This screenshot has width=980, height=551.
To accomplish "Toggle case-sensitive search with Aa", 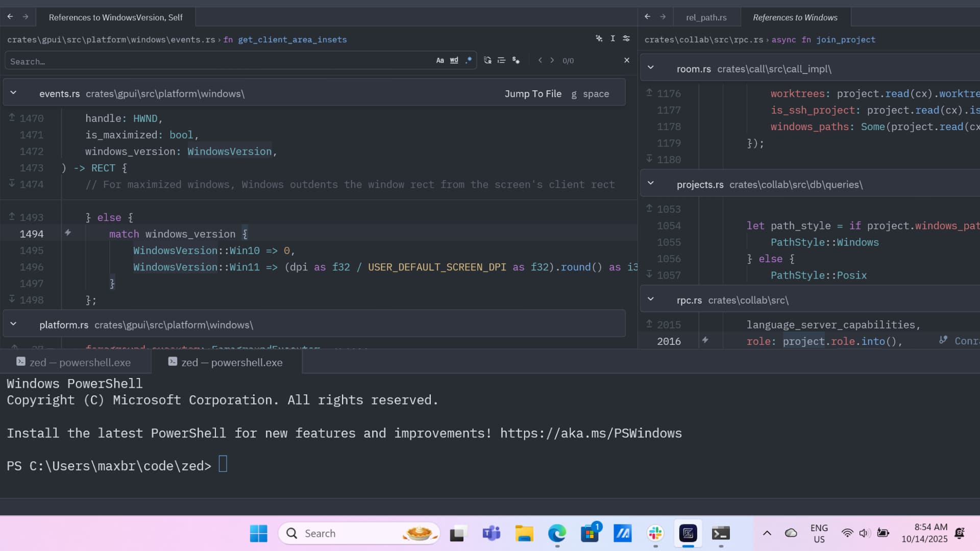I will pyautogui.click(x=440, y=60).
